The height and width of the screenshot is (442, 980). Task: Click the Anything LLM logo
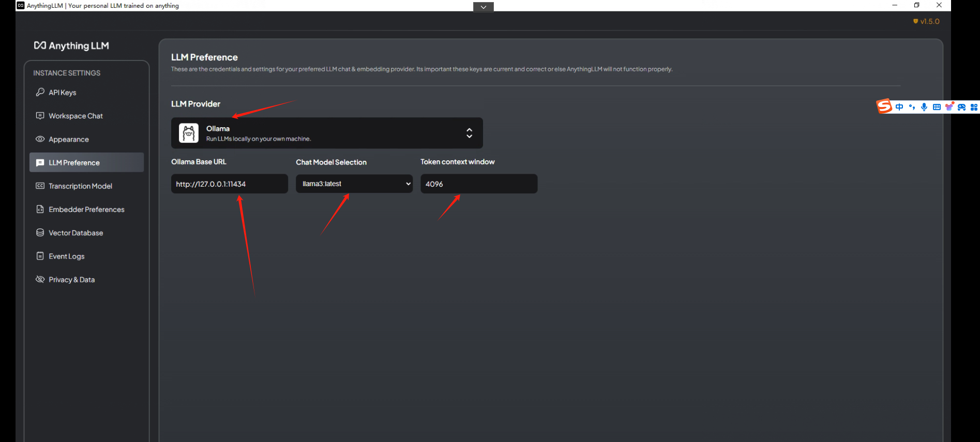point(71,45)
